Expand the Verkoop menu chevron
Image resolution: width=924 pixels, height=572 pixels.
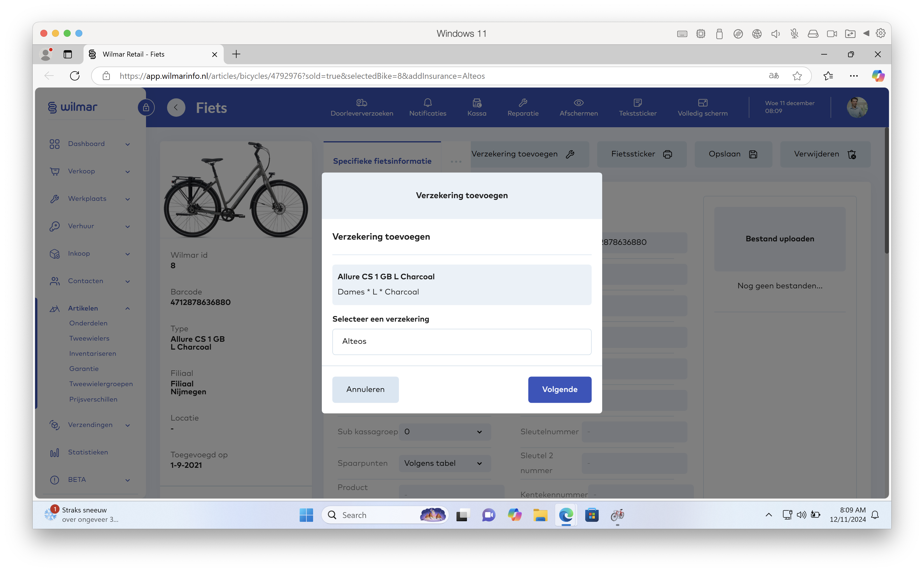pyautogui.click(x=128, y=172)
